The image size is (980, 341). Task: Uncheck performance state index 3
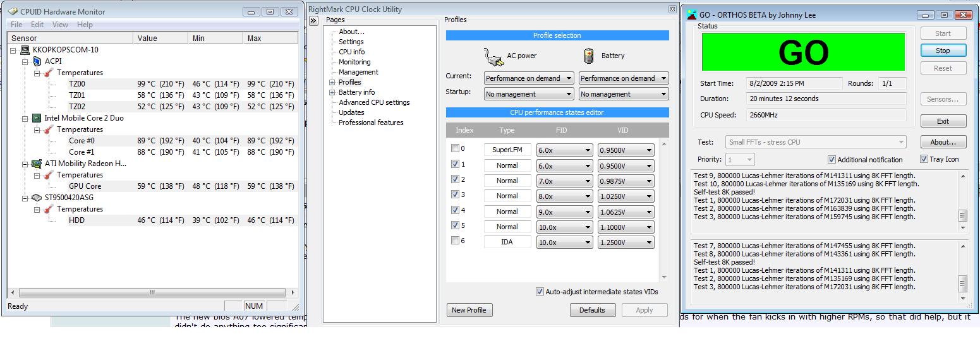click(x=455, y=194)
